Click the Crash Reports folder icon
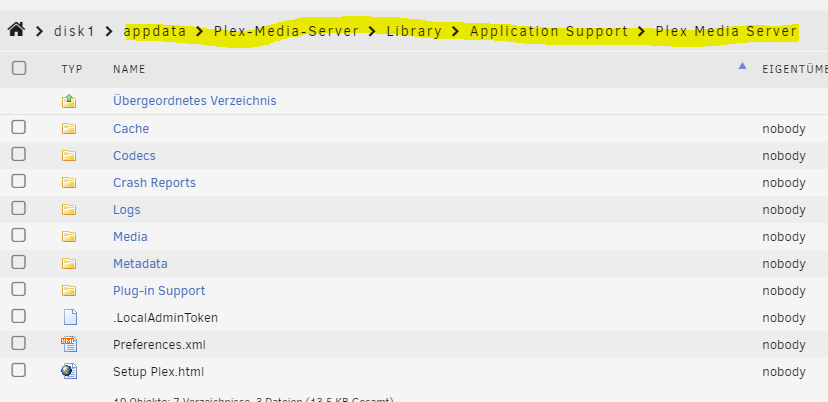Image resolution: width=828 pixels, height=402 pixels. point(69,183)
